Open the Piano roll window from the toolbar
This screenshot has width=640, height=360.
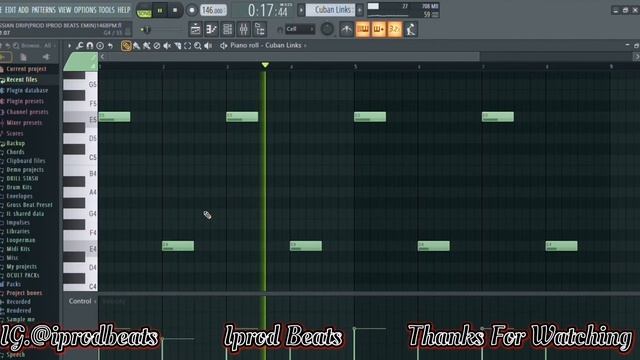(x=211, y=29)
